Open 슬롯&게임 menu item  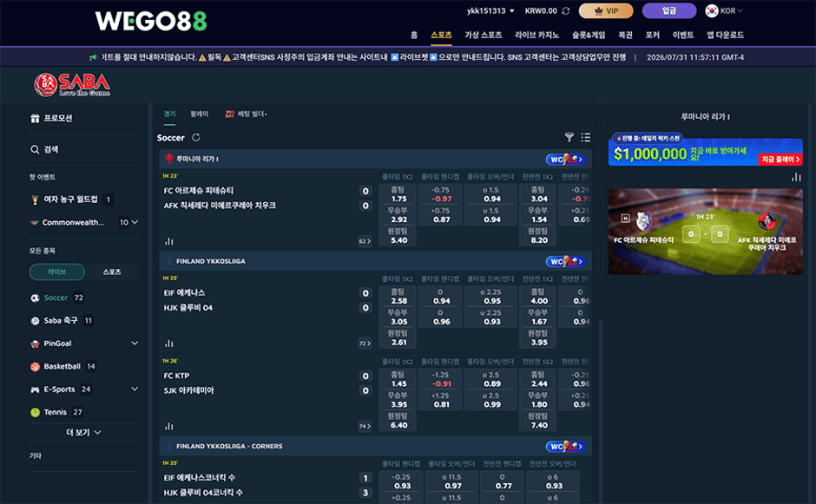point(589,35)
